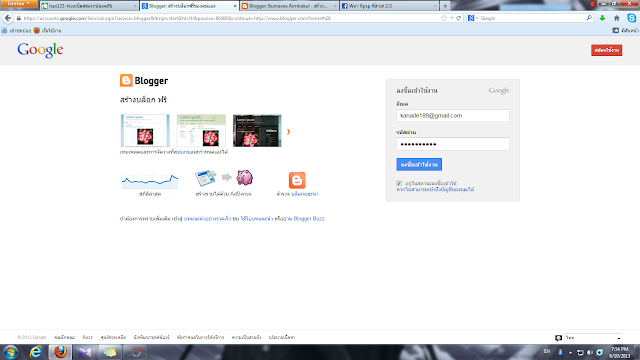Open the first bookmark in bookmarks toolbar
The height and width of the screenshot is (360, 640).
pyautogui.click(x=16, y=31)
